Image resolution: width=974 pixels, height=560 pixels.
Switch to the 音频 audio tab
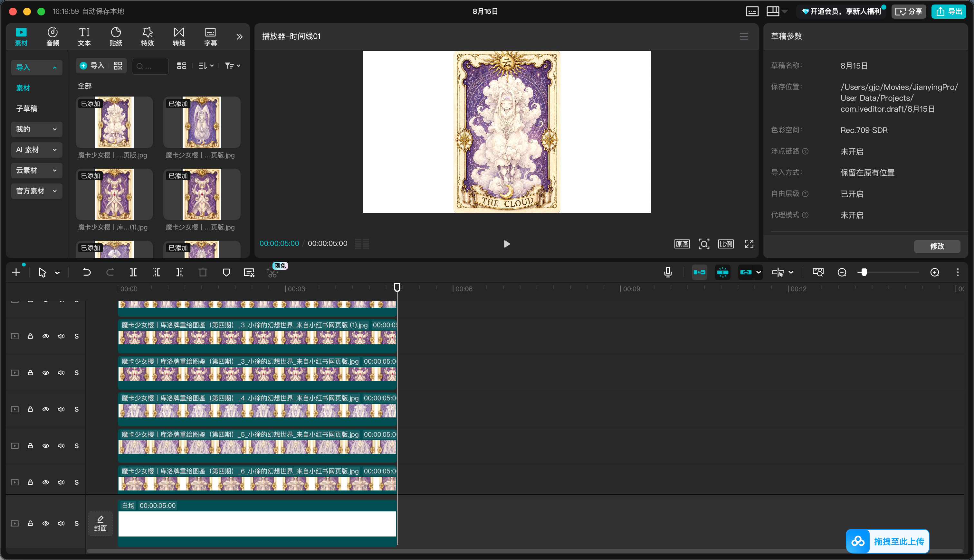53,37
